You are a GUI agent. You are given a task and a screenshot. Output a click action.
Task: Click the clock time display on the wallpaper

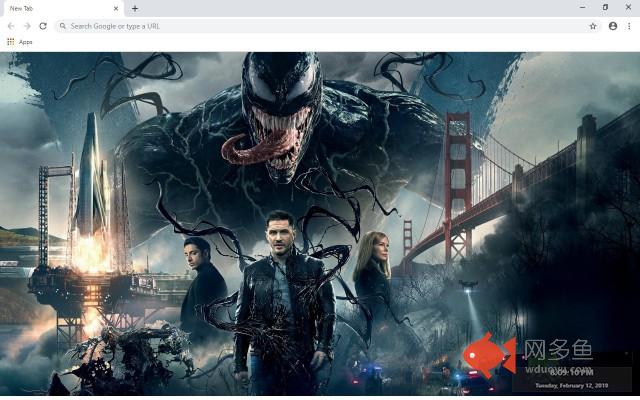(571, 372)
